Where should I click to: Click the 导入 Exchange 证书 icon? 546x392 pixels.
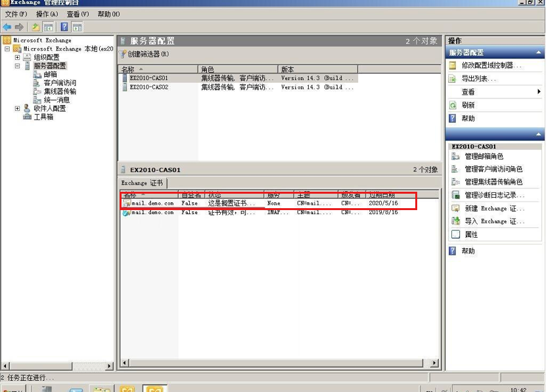coord(455,221)
